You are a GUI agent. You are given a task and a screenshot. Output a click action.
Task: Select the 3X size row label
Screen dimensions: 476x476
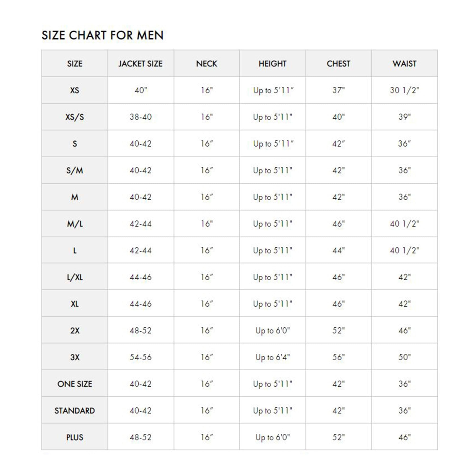[x=75, y=357]
